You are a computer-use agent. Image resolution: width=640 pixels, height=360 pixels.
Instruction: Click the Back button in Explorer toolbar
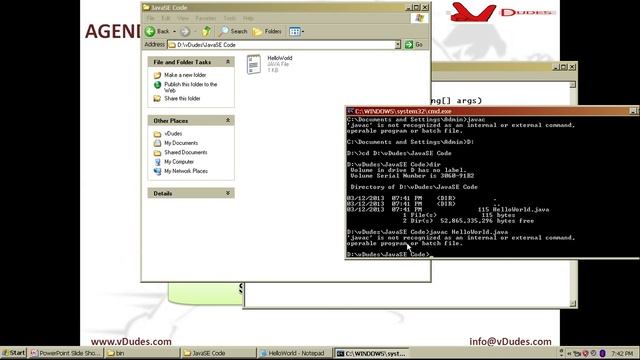click(158, 31)
